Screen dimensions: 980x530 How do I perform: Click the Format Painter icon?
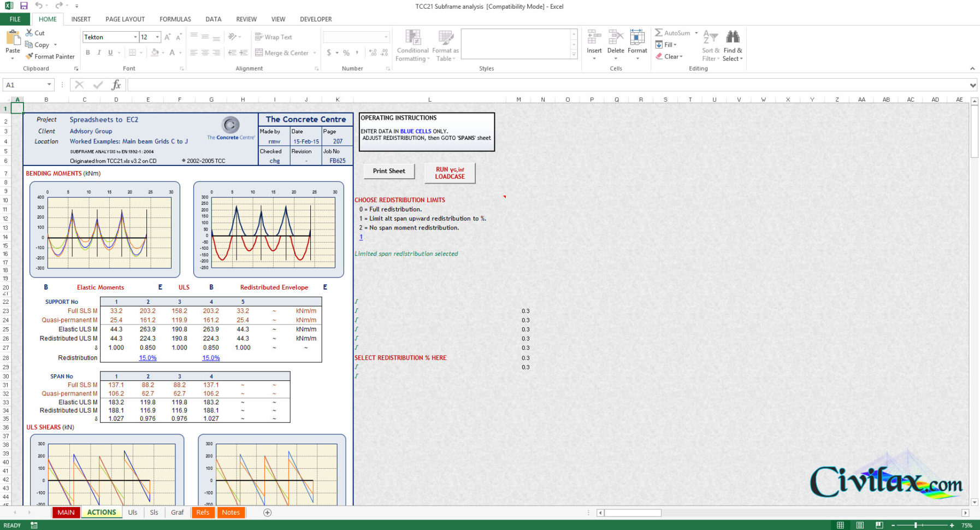tap(29, 56)
